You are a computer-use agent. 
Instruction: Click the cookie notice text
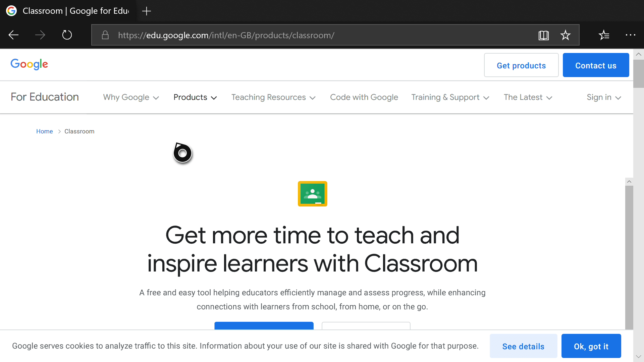click(x=245, y=346)
